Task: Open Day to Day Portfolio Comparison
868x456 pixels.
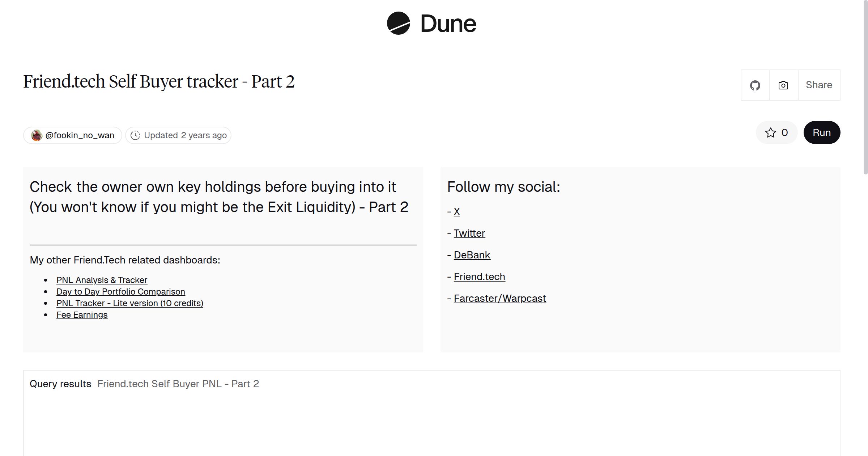Action: pyautogui.click(x=120, y=292)
